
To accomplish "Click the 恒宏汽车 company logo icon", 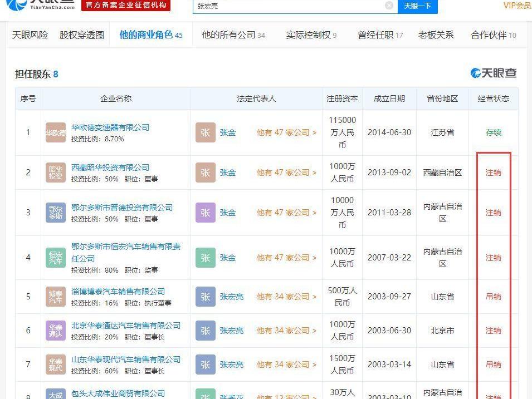I will (56, 258).
